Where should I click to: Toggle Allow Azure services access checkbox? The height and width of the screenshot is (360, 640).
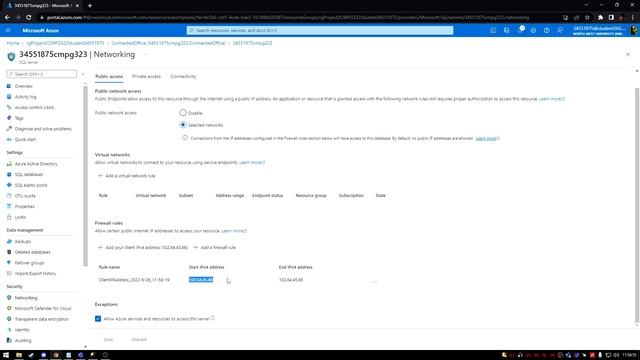[98, 319]
